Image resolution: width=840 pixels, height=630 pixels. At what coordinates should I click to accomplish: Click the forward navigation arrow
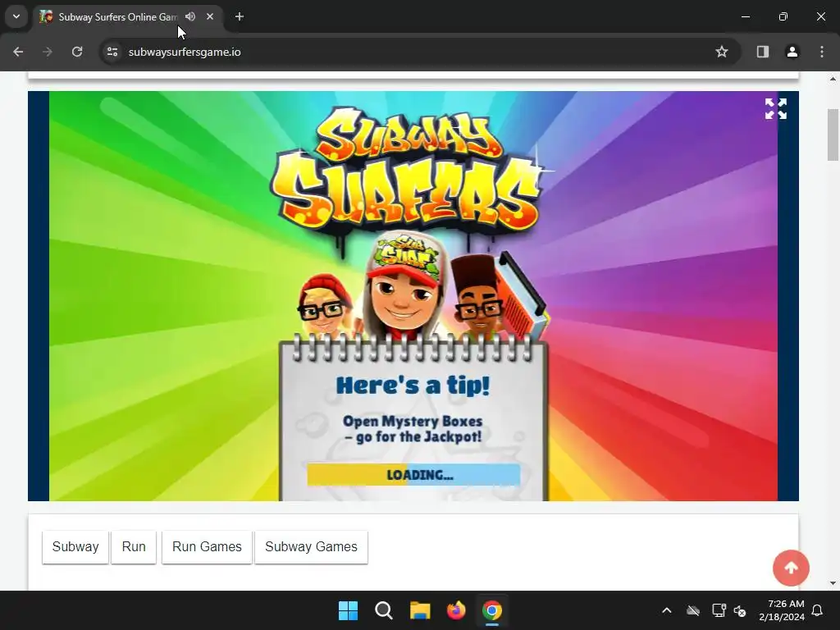48,52
